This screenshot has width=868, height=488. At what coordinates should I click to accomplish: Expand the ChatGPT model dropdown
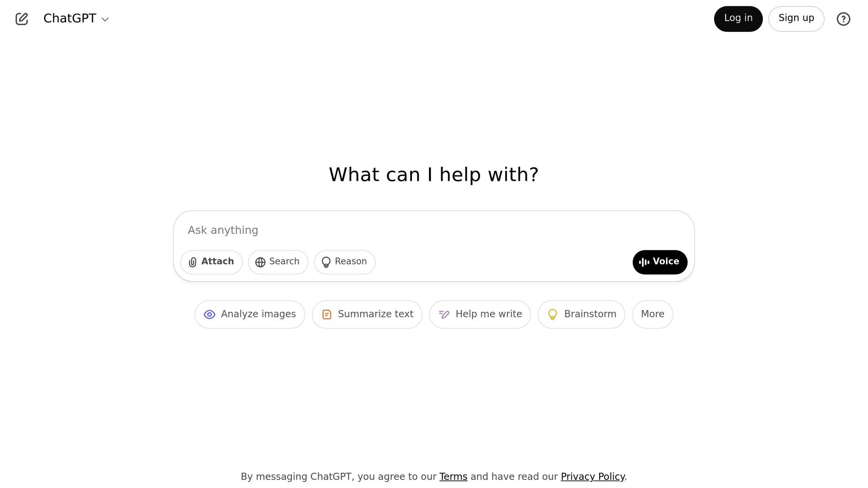76,19
